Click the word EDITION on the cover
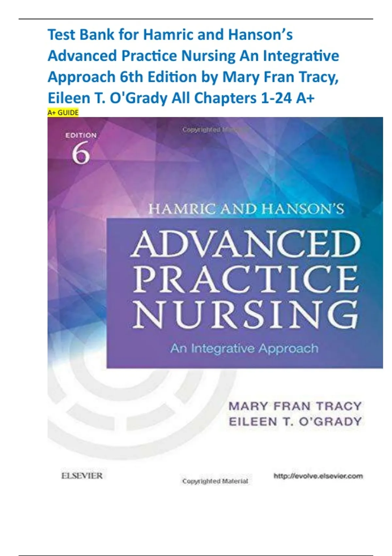 (81, 135)
